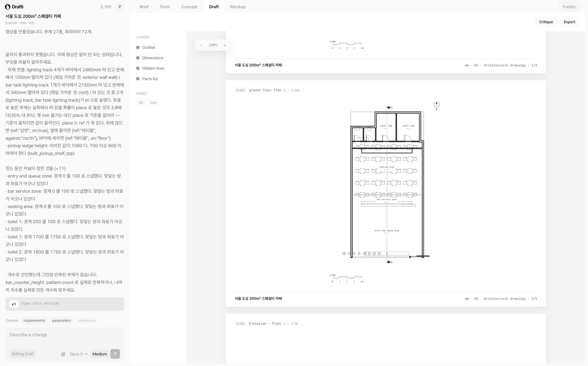
Task: Click the 2/5 page number text
Action: (534, 299)
